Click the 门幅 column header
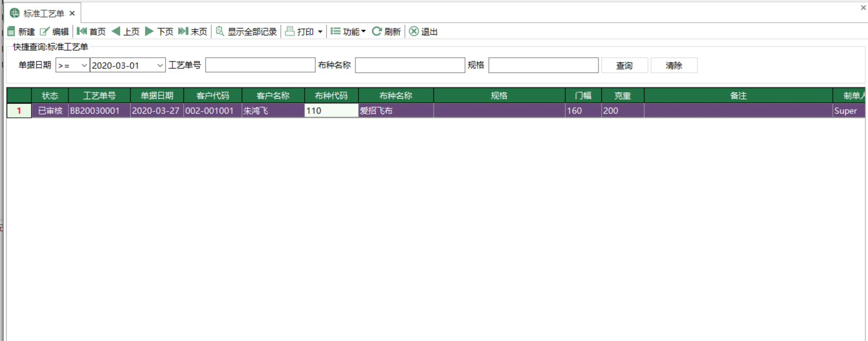868x341 pixels. point(583,96)
